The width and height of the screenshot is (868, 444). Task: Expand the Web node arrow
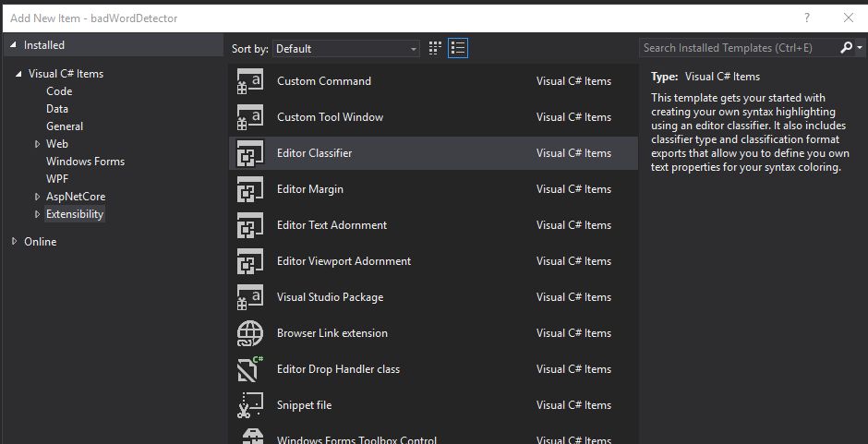click(x=37, y=144)
